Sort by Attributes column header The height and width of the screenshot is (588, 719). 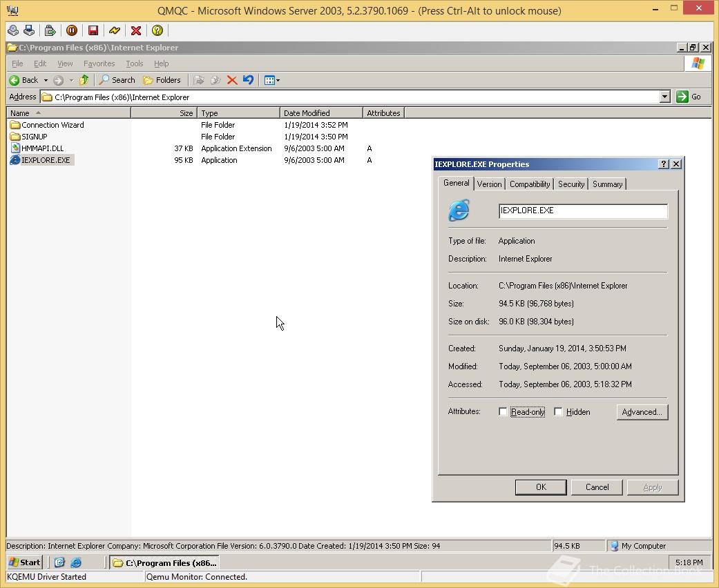pos(383,112)
